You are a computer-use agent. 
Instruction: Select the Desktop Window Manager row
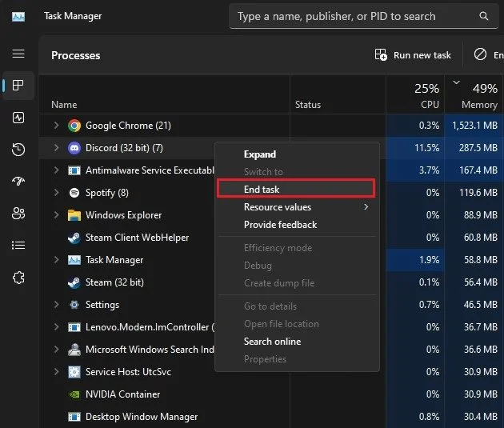point(271,417)
